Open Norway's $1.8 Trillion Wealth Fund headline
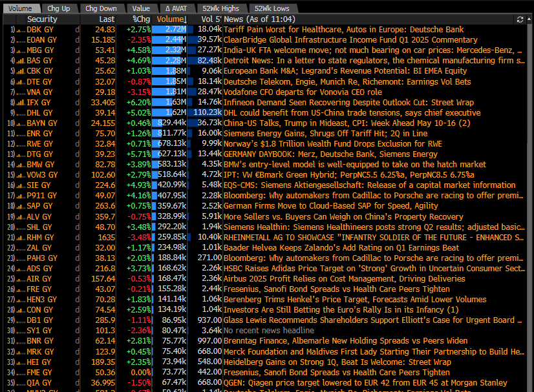 click(x=333, y=144)
